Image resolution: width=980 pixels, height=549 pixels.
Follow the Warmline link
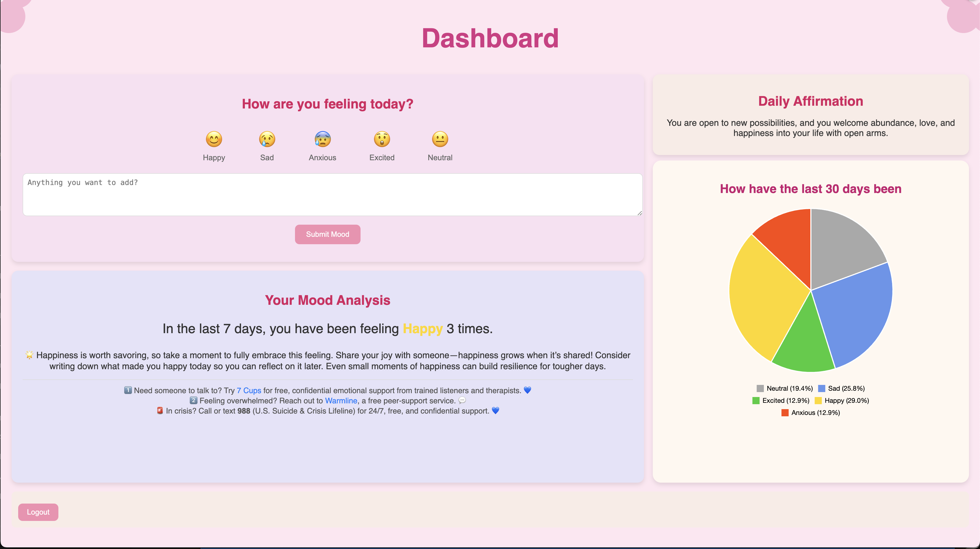click(x=341, y=401)
